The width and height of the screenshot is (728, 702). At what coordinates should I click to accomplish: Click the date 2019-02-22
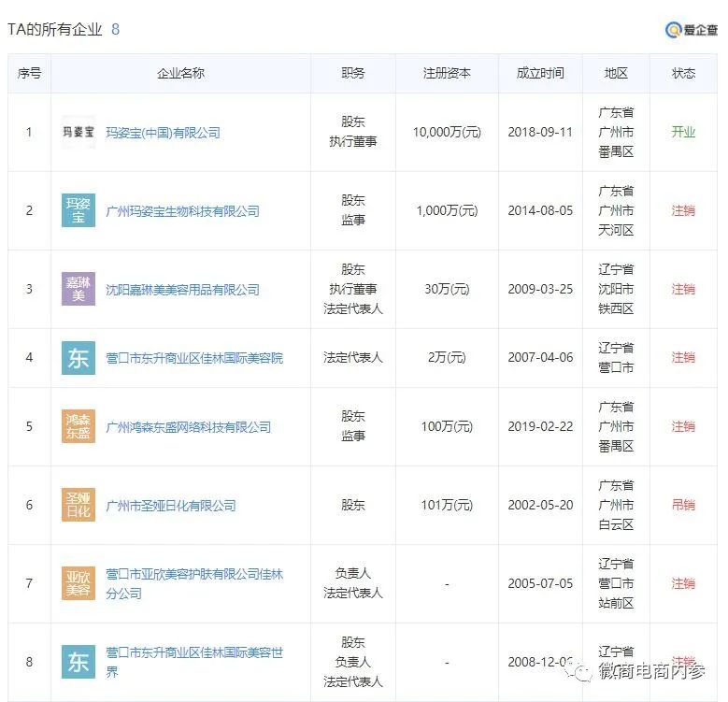pos(540,426)
